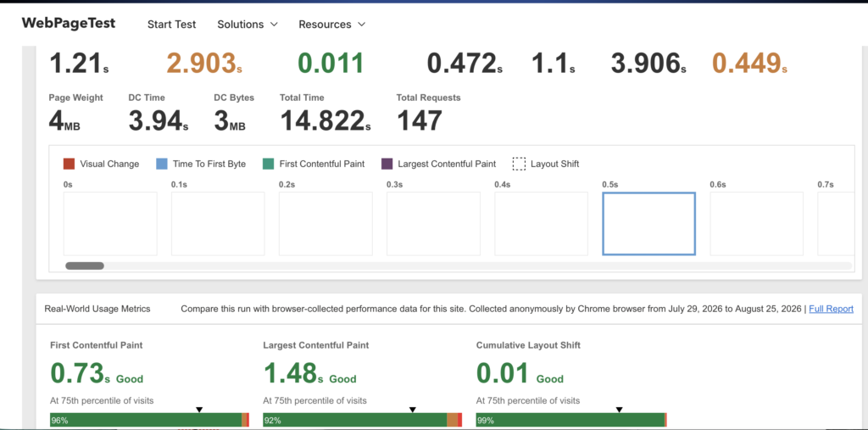
Task: Select the 0.6s filmstrip frame
Action: tap(757, 224)
